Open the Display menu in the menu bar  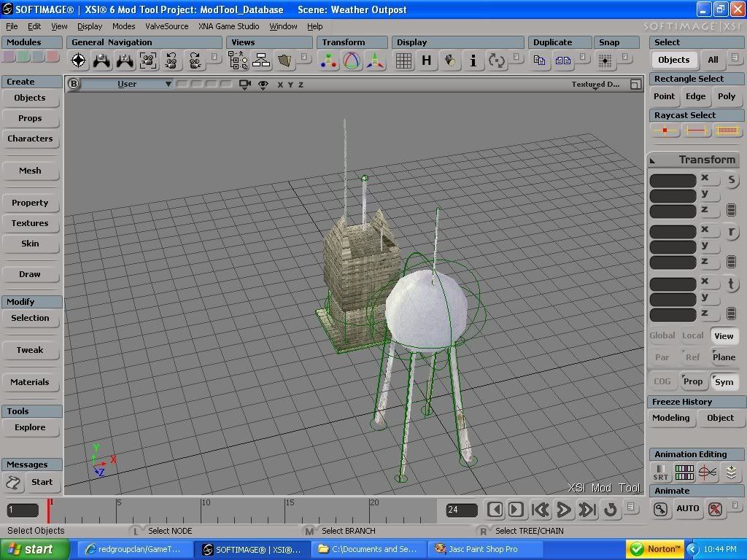(90, 26)
